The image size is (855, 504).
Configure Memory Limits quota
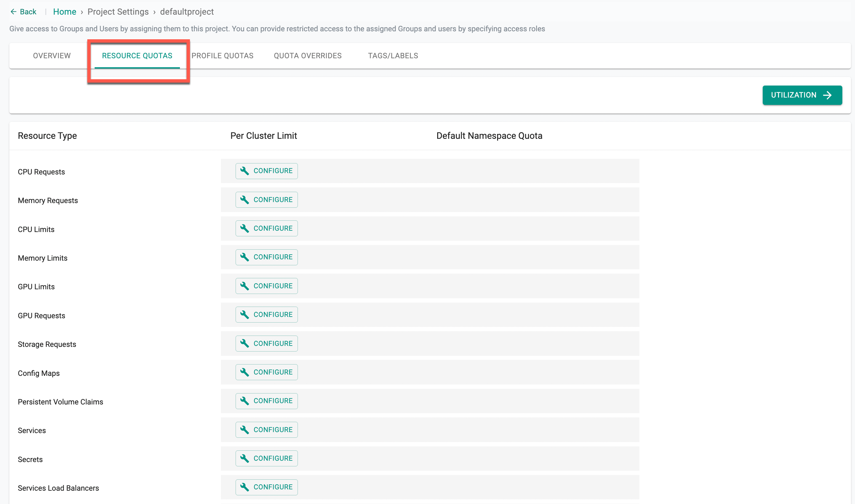(x=267, y=257)
